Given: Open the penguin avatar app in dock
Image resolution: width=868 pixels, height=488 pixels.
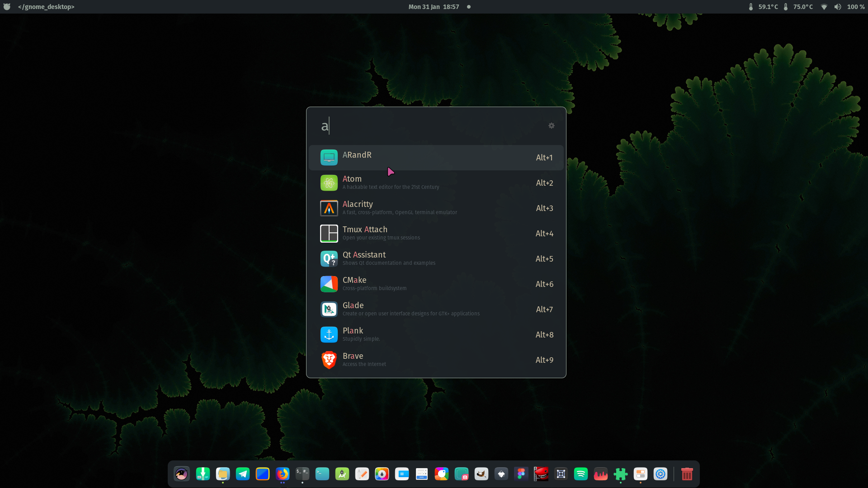Looking at the screenshot, I should coord(182,474).
